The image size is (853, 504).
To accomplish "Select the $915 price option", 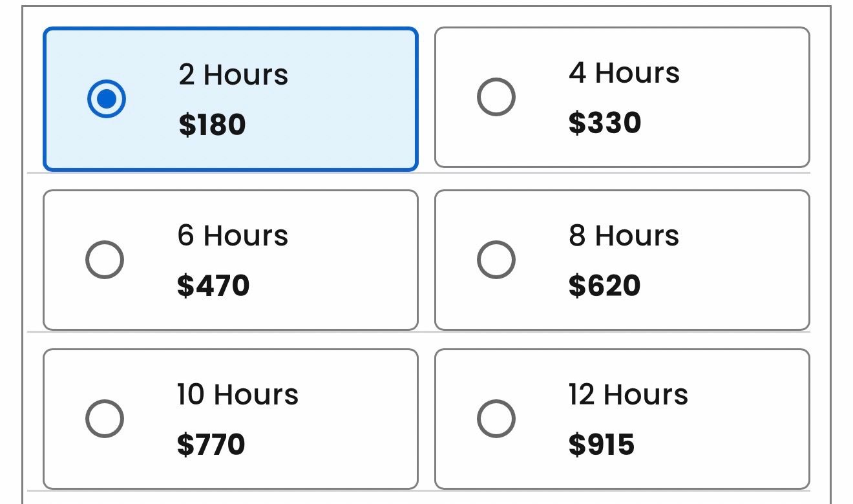I will (602, 445).
